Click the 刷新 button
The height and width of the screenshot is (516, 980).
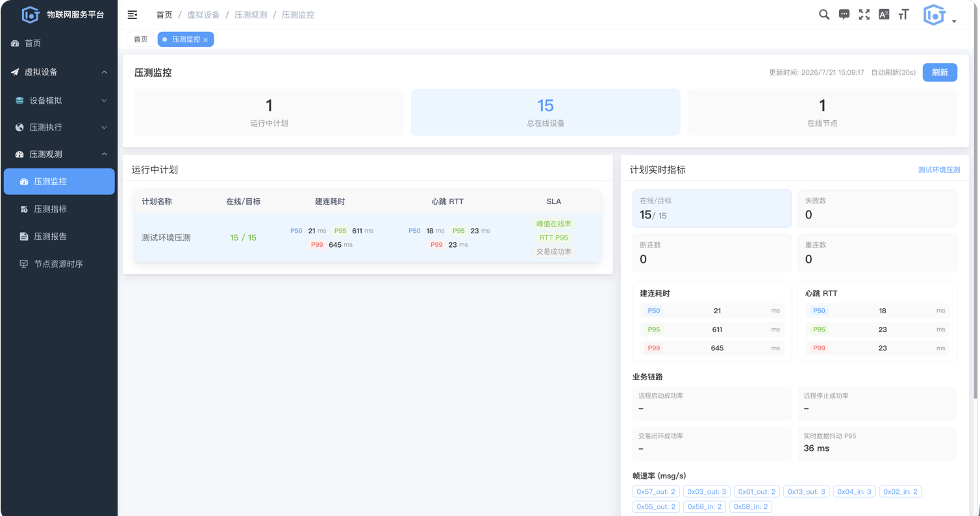(x=939, y=72)
